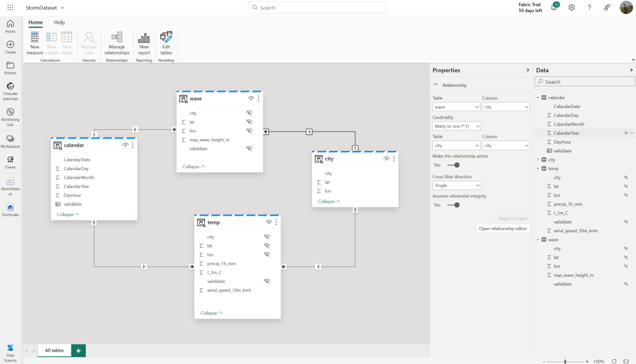Click zoom out minus button
Viewport: 636px width, 364px height.
tap(544, 361)
